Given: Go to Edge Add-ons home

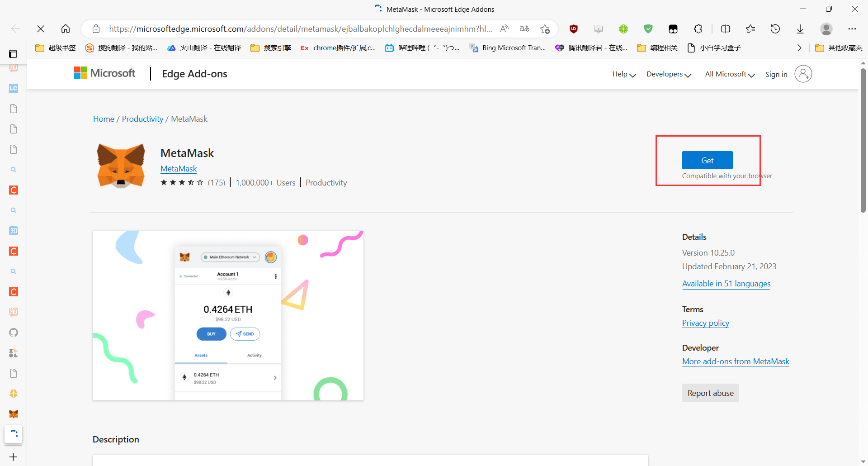Looking at the screenshot, I should [x=194, y=74].
